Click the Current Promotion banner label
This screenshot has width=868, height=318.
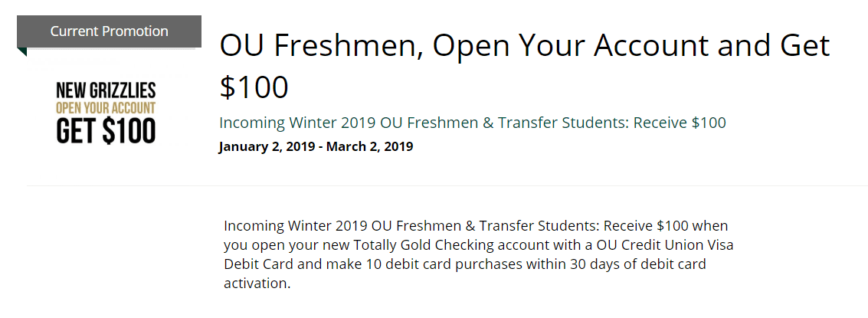coord(109,31)
